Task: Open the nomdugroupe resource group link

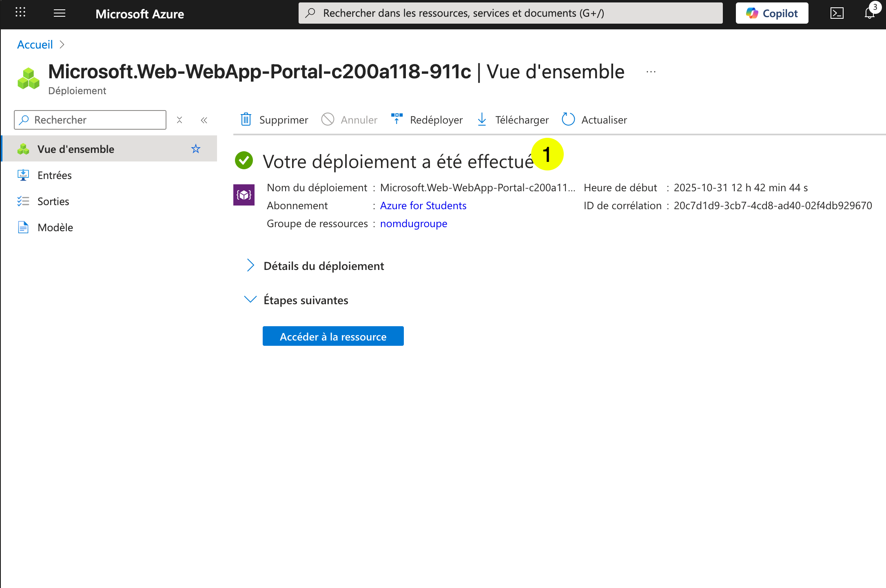Action: [x=413, y=223]
